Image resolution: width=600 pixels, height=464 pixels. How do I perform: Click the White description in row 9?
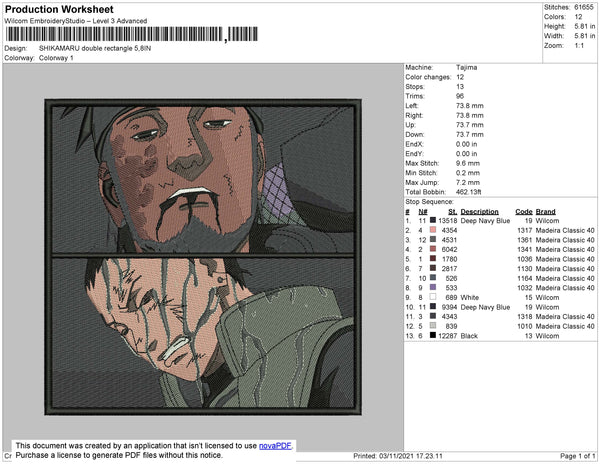(x=470, y=297)
